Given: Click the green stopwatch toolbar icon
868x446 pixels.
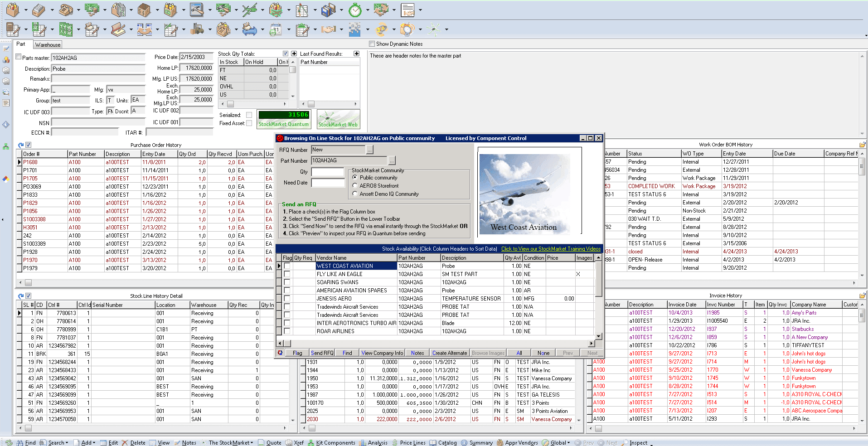Looking at the screenshot, I should 355,10.
